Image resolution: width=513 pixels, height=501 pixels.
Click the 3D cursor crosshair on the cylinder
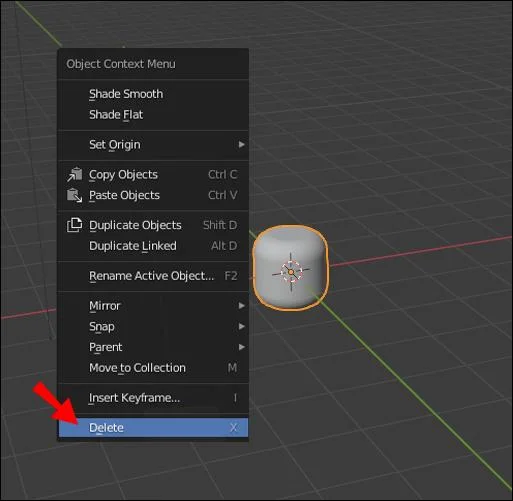(x=291, y=272)
